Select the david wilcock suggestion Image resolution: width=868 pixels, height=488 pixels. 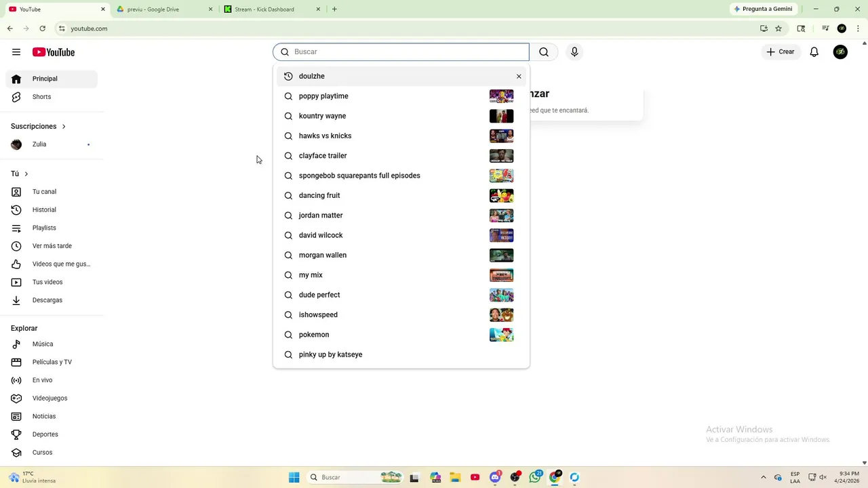click(401, 235)
